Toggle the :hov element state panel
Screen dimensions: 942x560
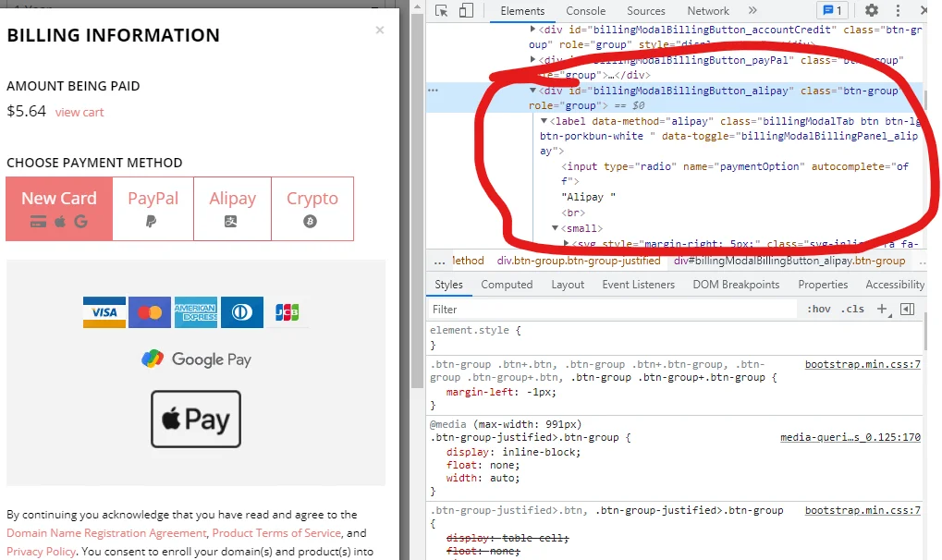[818, 310]
